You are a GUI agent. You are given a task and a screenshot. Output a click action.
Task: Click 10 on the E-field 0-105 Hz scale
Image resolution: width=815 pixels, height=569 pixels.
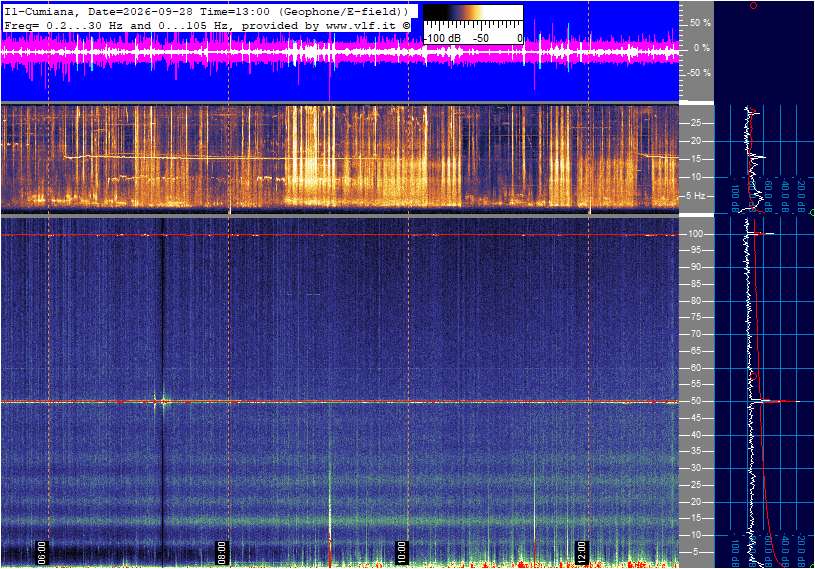tap(695, 535)
